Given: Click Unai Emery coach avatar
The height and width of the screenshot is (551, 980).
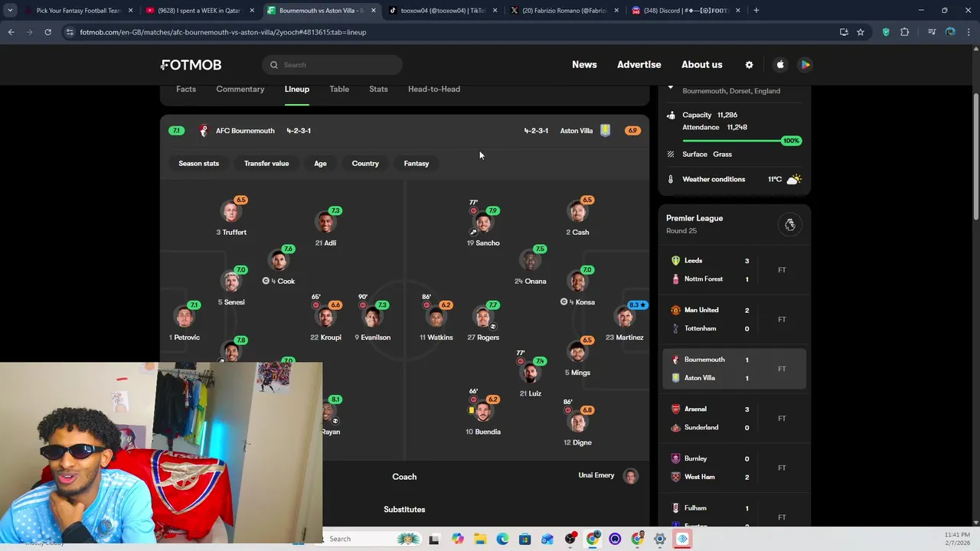Looking at the screenshot, I should click(630, 476).
